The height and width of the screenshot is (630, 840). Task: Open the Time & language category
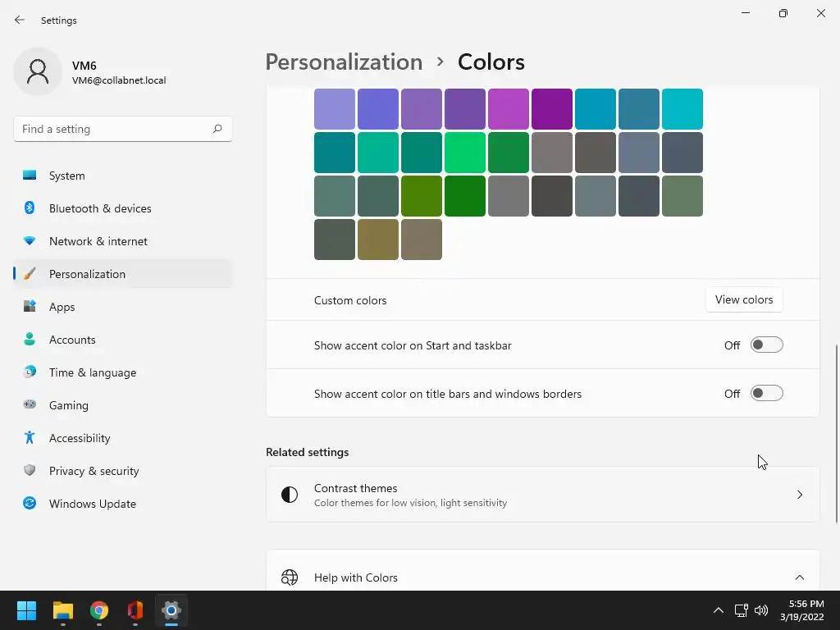pyautogui.click(x=123, y=372)
